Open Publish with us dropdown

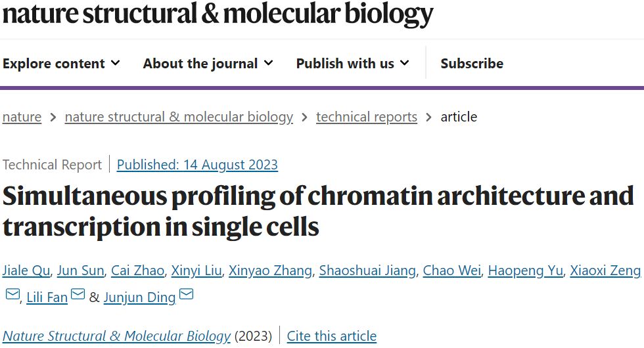click(352, 64)
